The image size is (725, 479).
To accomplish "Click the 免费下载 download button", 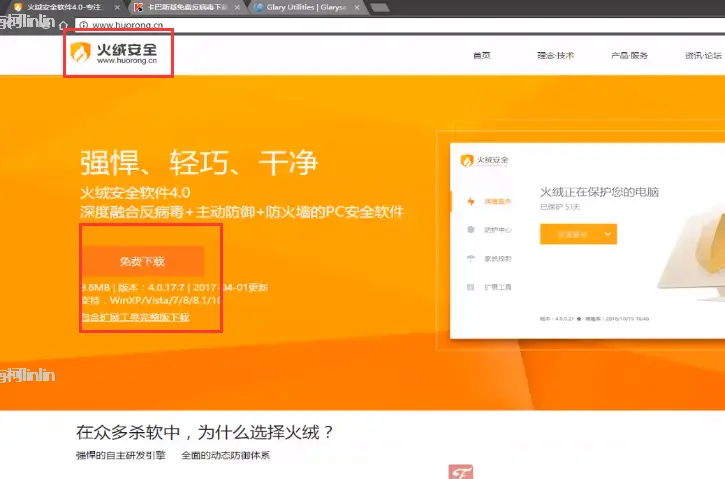I will [x=142, y=261].
